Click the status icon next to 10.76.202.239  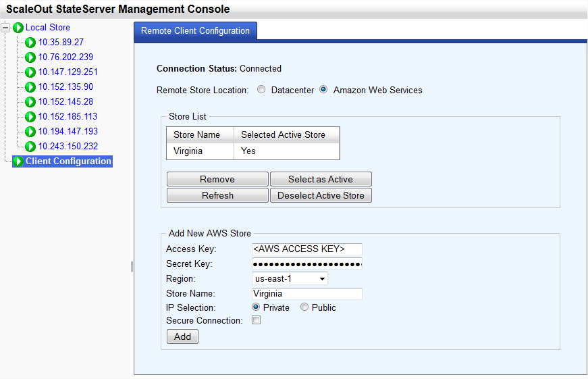(x=30, y=57)
